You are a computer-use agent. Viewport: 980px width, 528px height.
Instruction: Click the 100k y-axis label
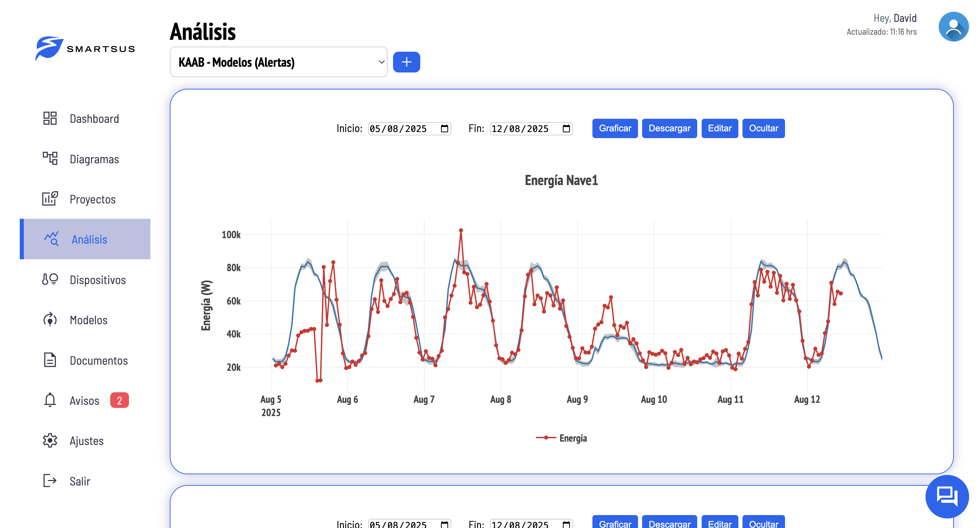231,235
